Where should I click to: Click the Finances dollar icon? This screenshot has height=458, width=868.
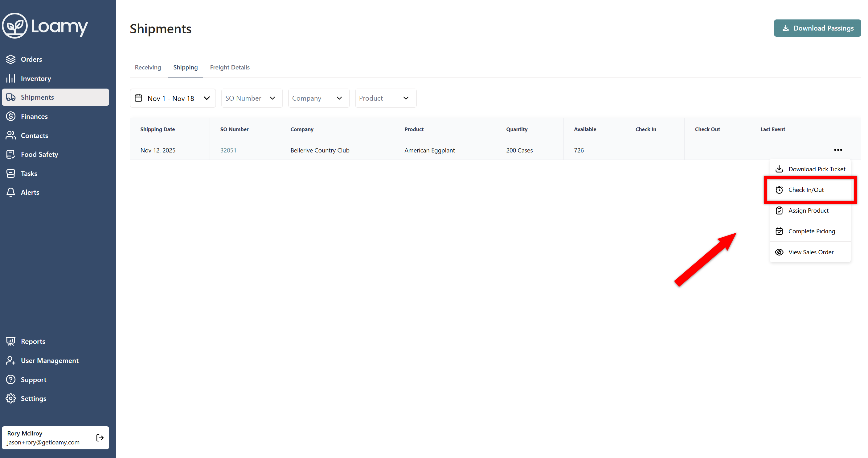(11, 116)
